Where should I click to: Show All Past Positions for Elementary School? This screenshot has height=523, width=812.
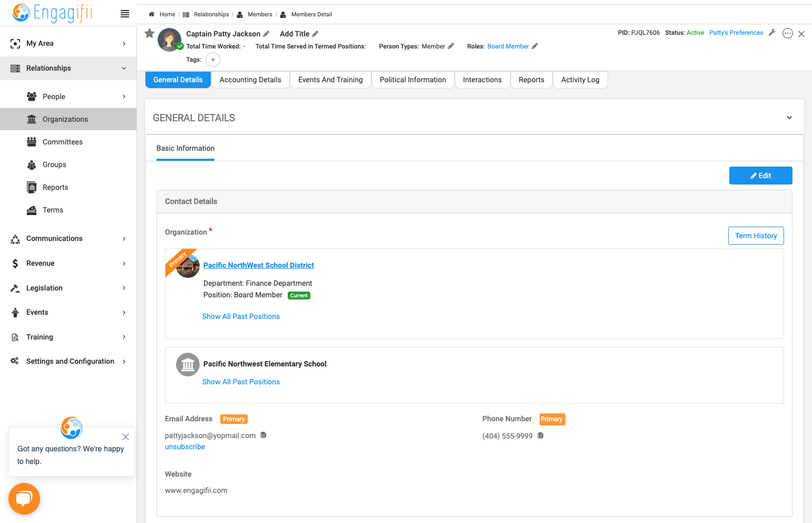[241, 382]
